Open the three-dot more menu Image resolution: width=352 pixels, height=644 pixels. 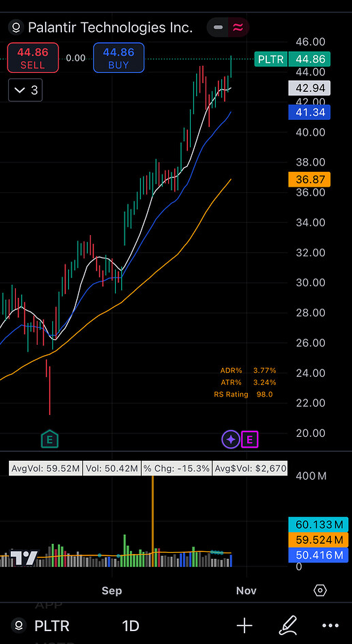(330, 626)
